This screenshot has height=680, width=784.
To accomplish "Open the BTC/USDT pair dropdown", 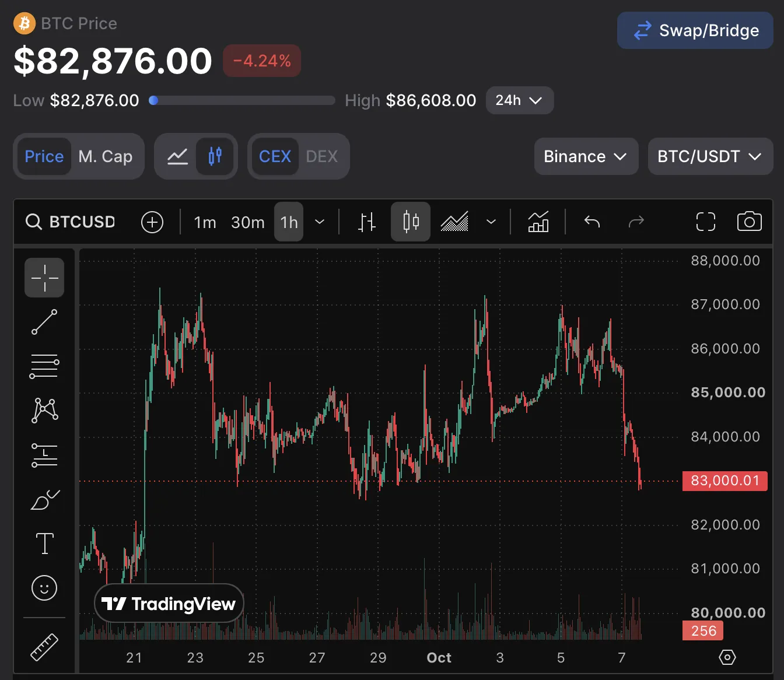I will coord(710,156).
